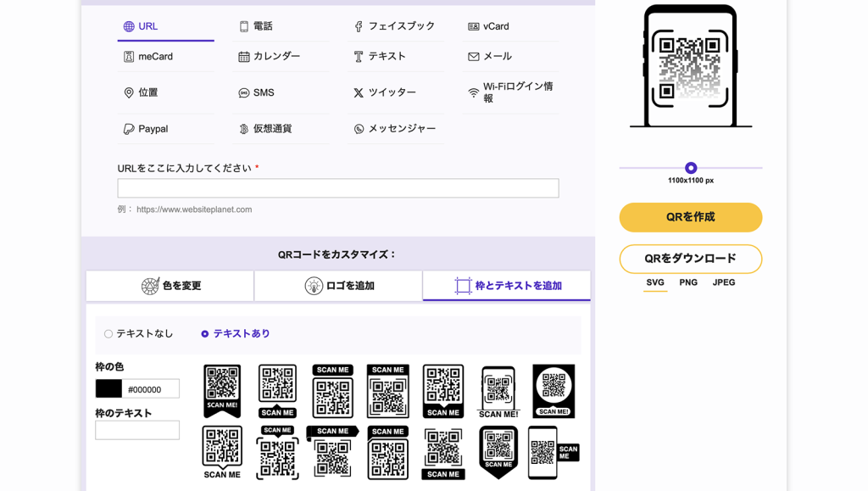Image resolution: width=868 pixels, height=491 pixels.
Task: Select the banner-bottom SCAN ME! frame
Action: (x=222, y=391)
